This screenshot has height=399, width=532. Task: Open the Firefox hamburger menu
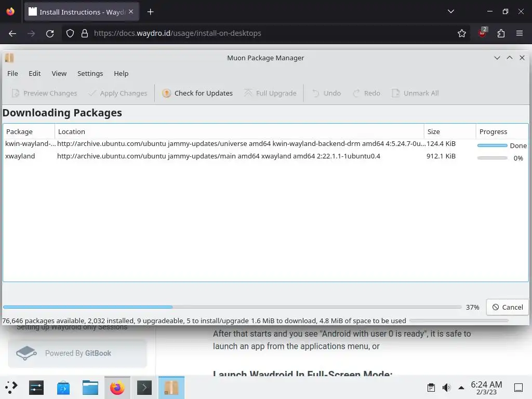(520, 33)
